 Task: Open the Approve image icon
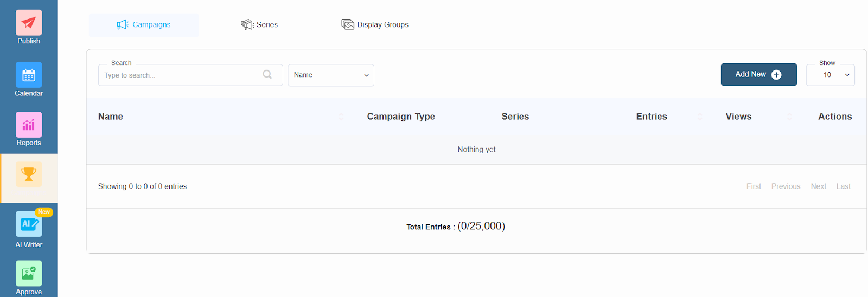click(29, 274)
